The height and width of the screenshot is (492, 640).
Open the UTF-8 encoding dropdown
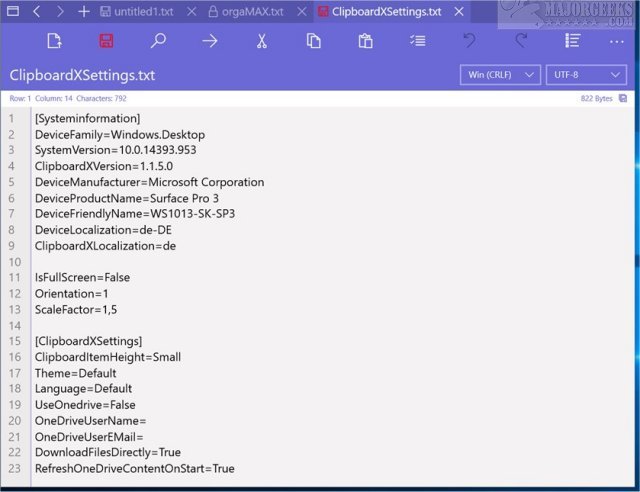586,75
